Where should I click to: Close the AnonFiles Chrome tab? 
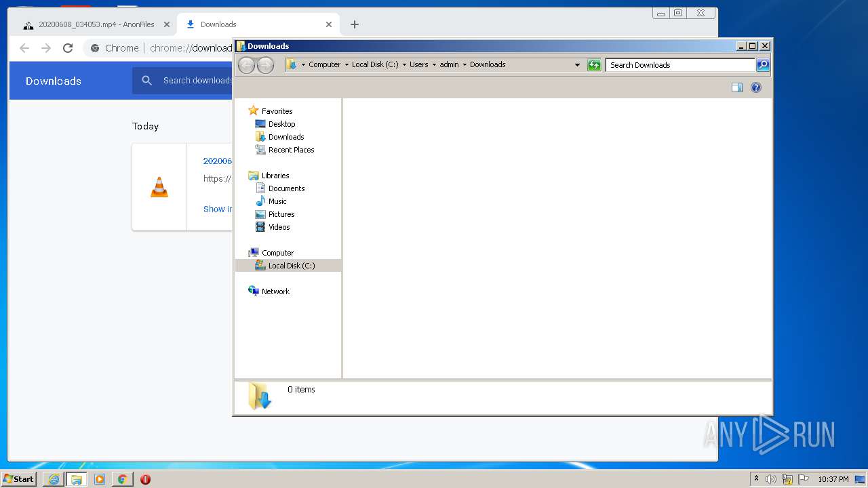click(x=167, y=24)
